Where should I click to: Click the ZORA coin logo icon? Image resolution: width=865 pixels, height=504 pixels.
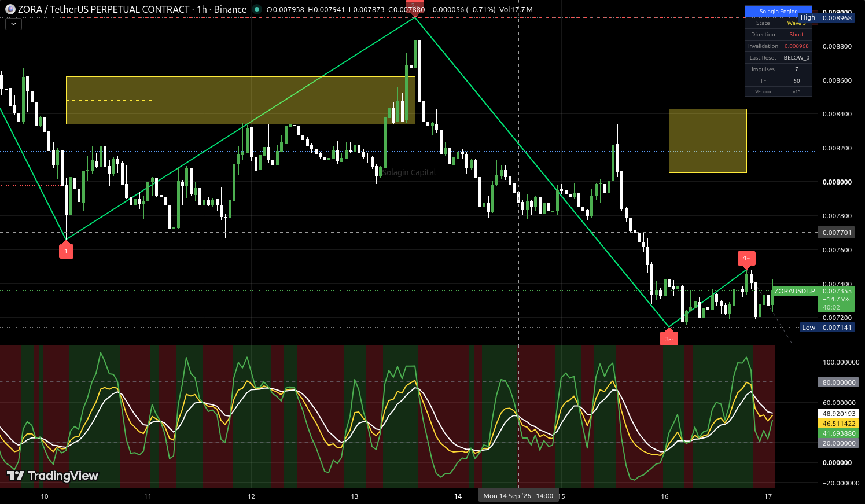point(10,9)
